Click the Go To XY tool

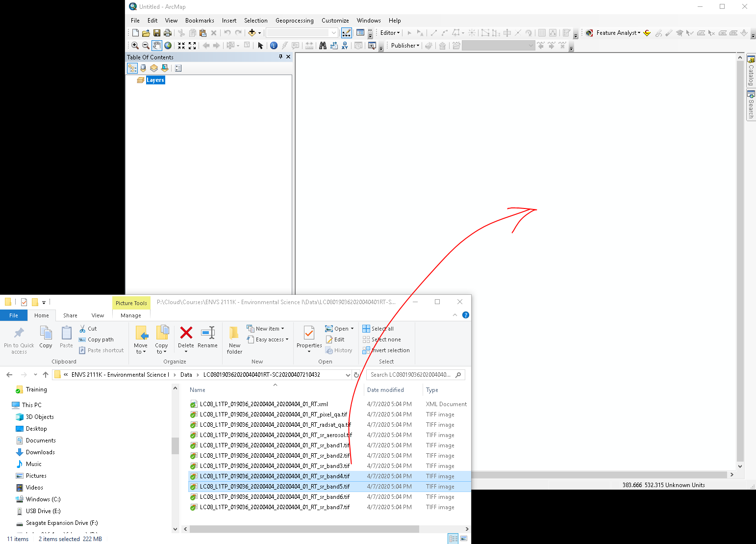[x=345, y=46]
